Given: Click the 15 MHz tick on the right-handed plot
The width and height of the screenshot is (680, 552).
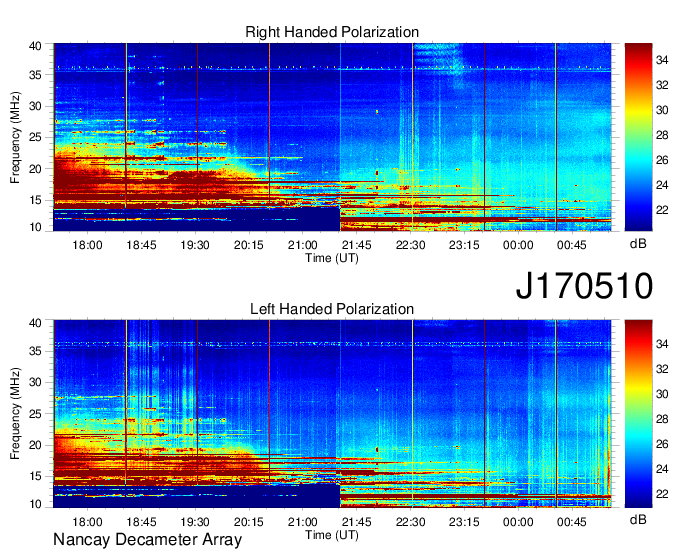Looking at the screenshot, I should tap(35, 200).
